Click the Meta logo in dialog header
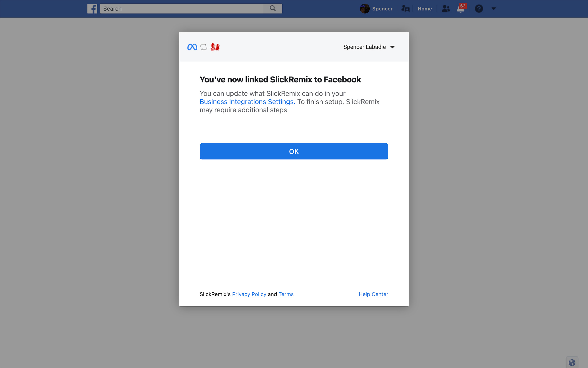Image resolution: width=588 pixels, height=368 pixels. click(192, 47)
